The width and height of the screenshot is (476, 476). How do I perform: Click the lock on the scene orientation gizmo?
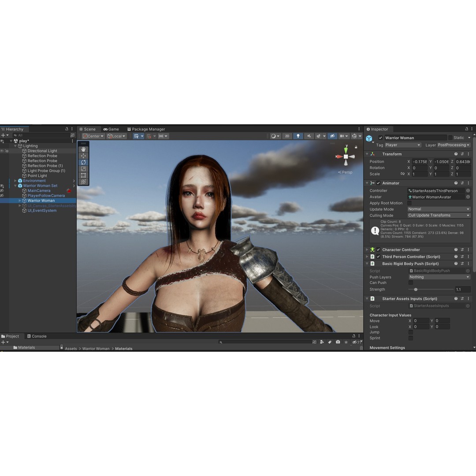click(x=356, y=147)
